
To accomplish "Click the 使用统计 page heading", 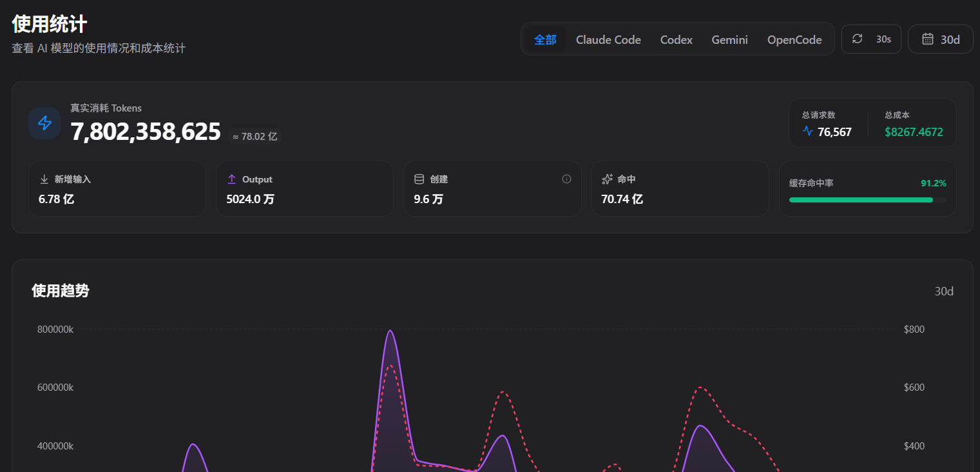I will [x=50, y=24].
